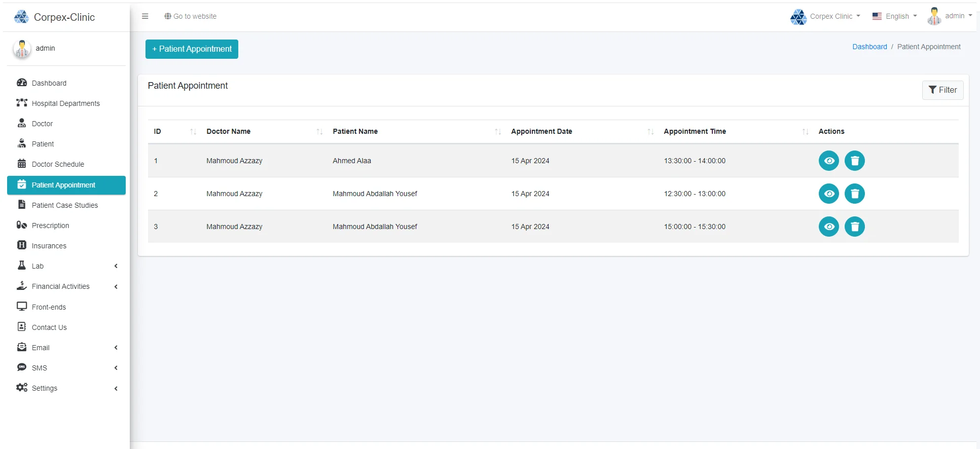Delete the 15:00:00 - 15:30:00 appointment
Viewport: 980px width, 449px height.
[x=854, y=227]
